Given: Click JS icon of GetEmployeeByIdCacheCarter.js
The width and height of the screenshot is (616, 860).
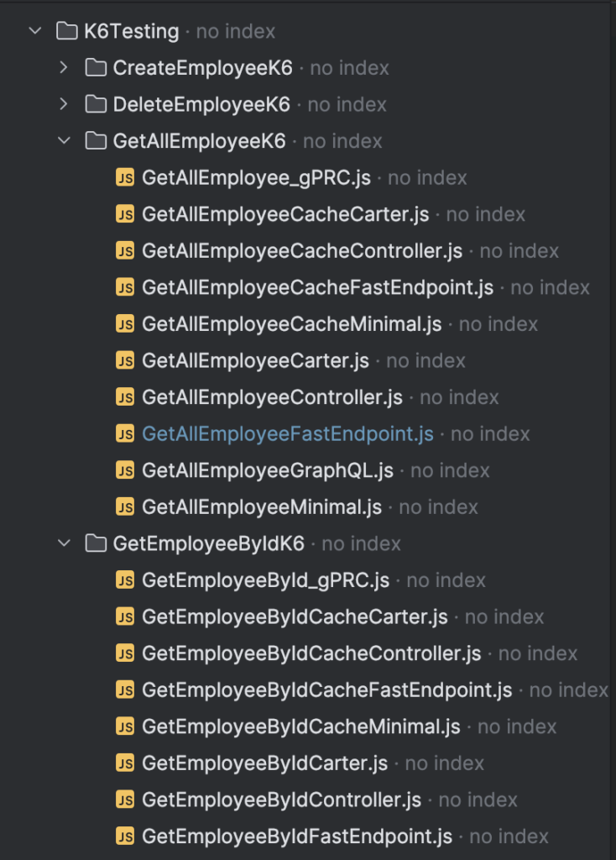Looking at the screenshot, I should [x=125, y=616].
